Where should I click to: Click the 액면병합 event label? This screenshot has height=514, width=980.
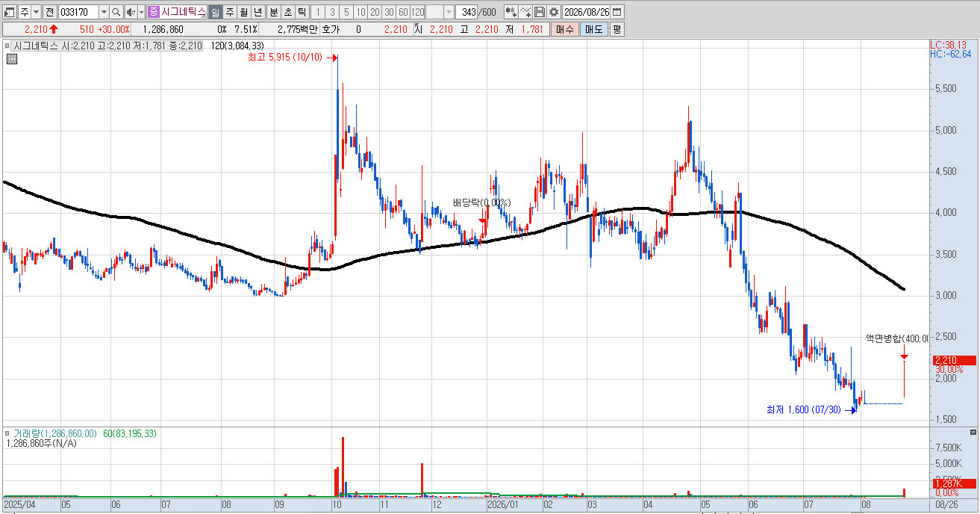(896, 338)
